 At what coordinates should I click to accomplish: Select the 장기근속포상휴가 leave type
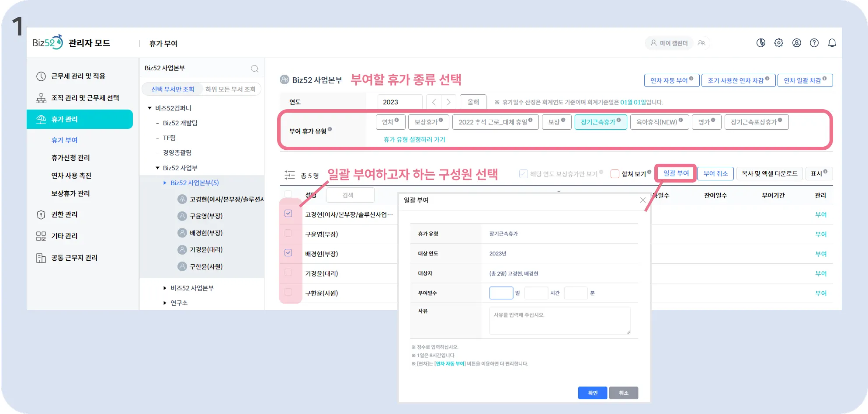(x=757, y=122)
